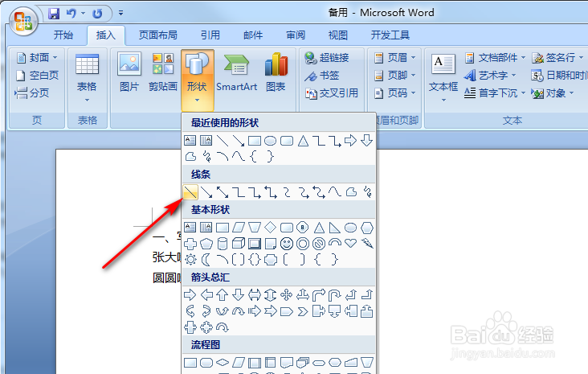Select the arrow line shape under 线条
Screen dimensions: 588x374
click(206, 192)
